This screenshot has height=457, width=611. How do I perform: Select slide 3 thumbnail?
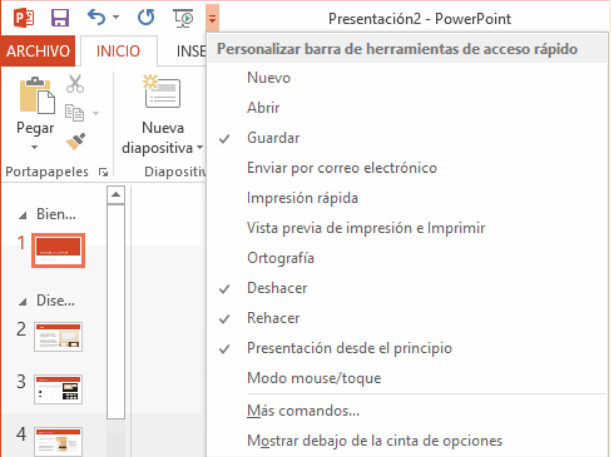(x=57, y=389)
